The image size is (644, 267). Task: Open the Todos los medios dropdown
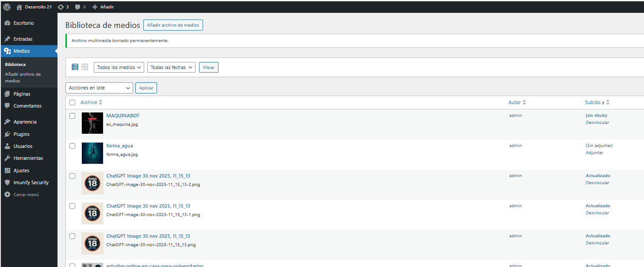pos(119,67)
